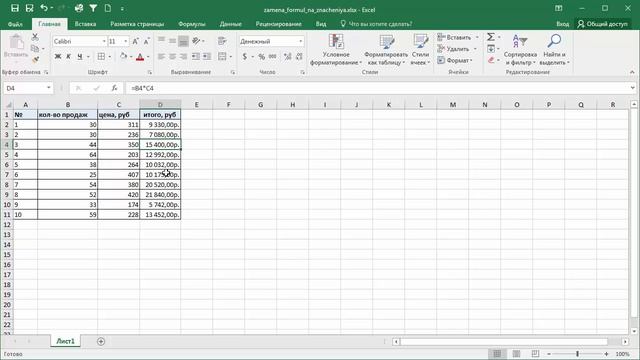Open the Денежный number format dropdown

[301, 41]
